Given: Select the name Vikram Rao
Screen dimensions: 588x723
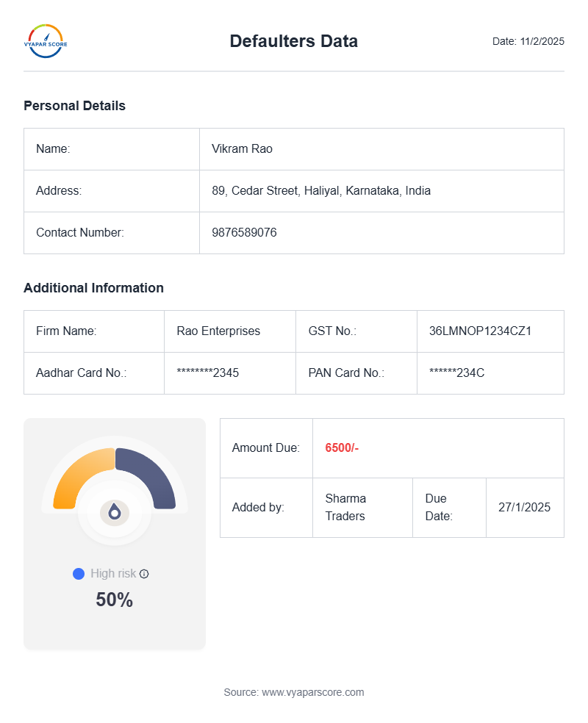Looking at the screenshot, I should point(242,149).
